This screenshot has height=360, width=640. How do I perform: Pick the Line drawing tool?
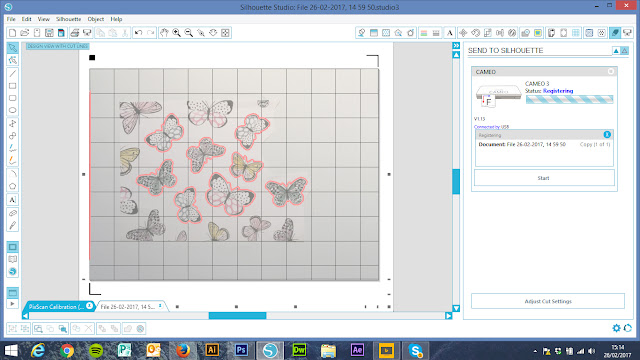coord(13,73)
